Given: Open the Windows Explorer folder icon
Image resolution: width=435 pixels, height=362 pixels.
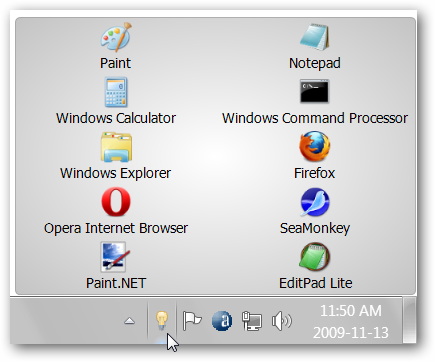Looking at the screenshot, I should pos(116,147).
